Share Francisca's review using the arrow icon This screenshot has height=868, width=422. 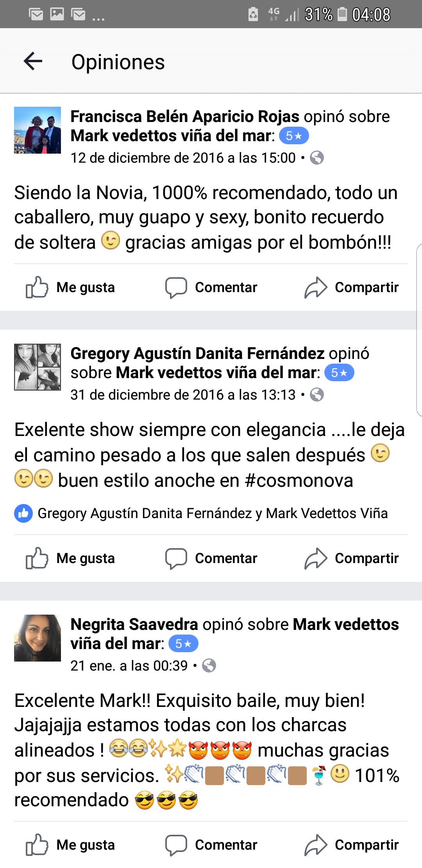point(315,287)
